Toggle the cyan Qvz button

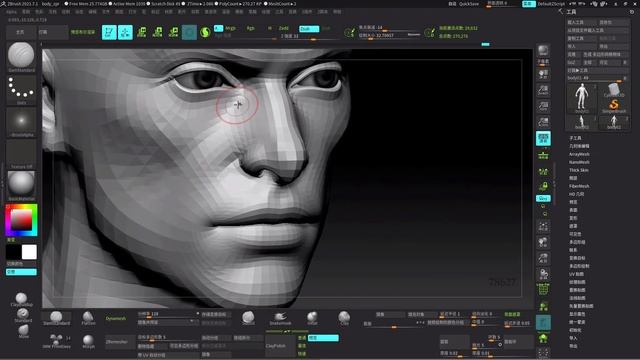click(x=543, y=198)
